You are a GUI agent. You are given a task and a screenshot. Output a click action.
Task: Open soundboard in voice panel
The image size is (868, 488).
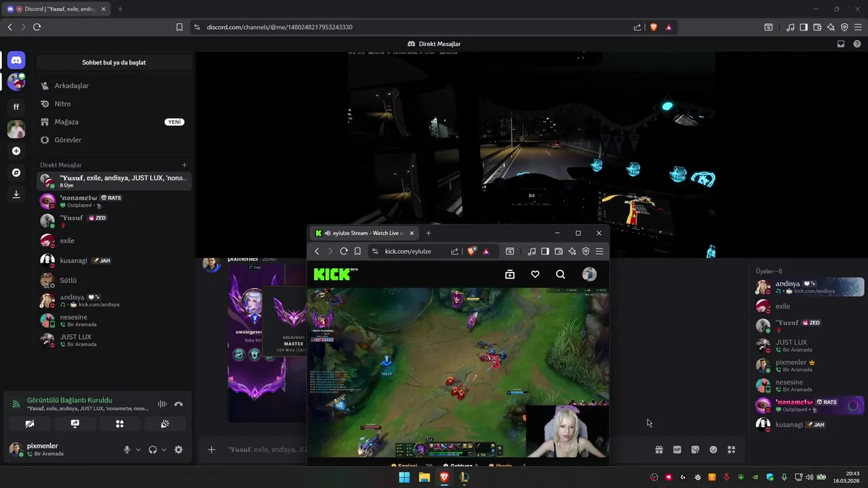point(165,424)
